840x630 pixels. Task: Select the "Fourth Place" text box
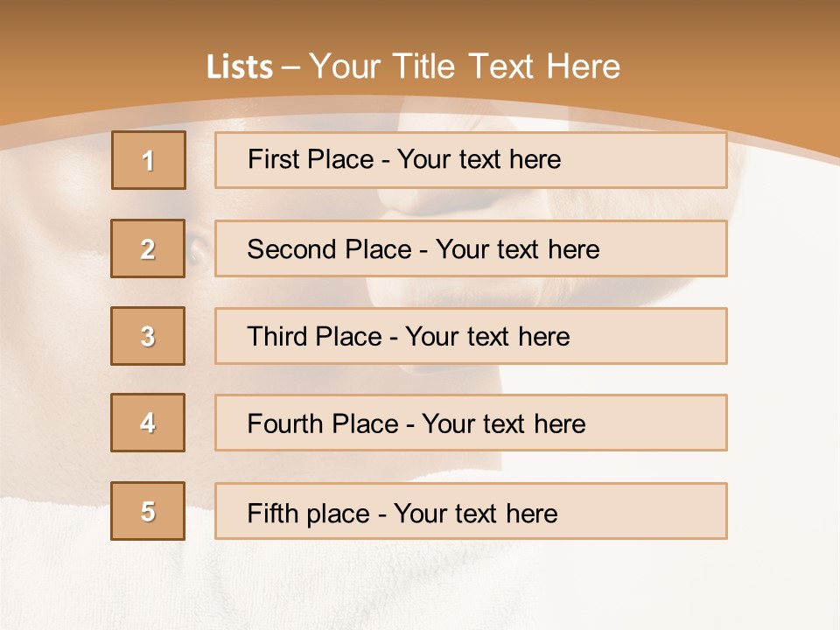pyautogui.click(x=471, y=423)
